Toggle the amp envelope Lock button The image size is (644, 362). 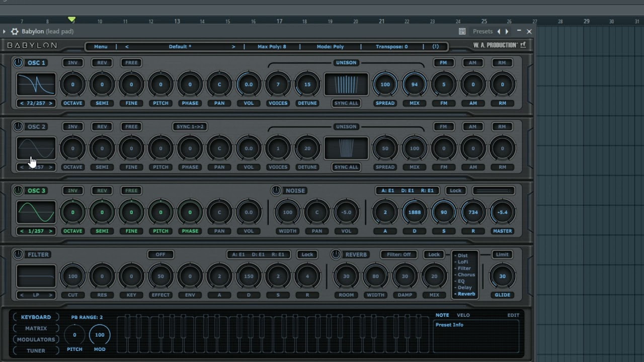click(455, 190)
